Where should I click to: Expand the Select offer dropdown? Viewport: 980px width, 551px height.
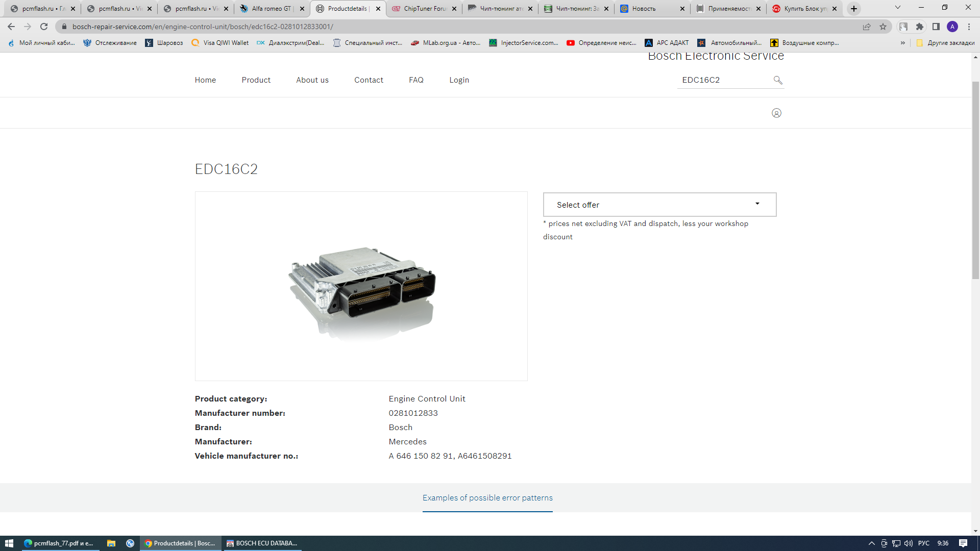point(659,205)
